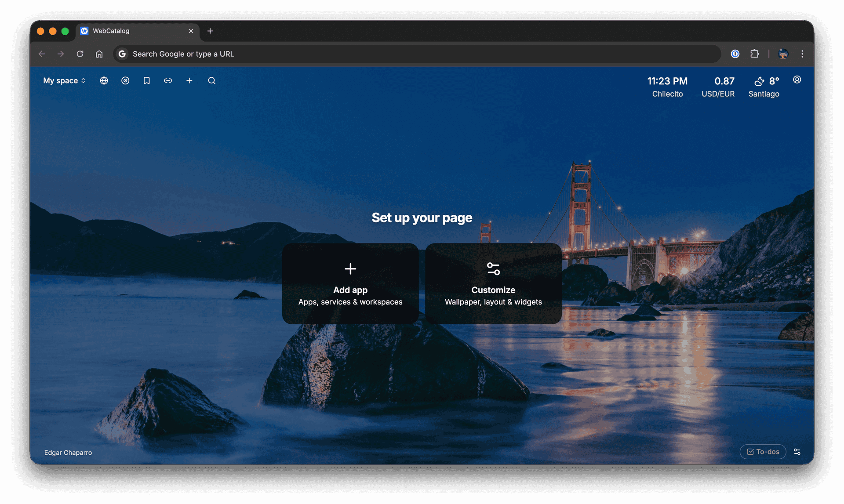Click the 1Password extension icon
This screenshot has height=504, width=844.
[735, 54]
